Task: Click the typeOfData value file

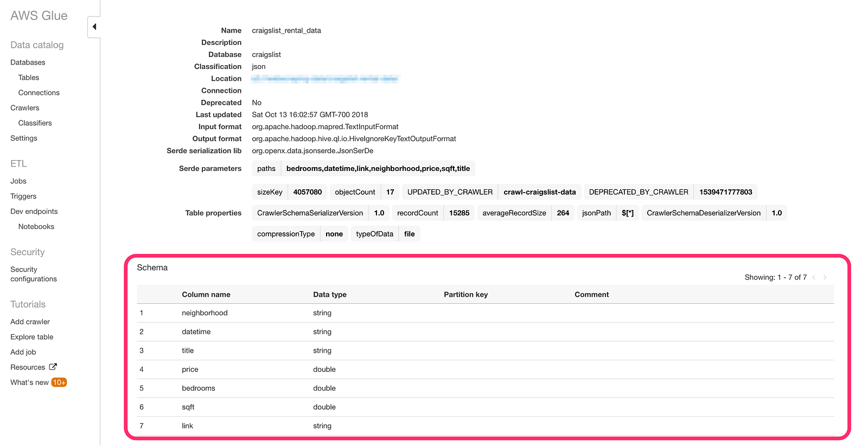Action: (410, 234)
